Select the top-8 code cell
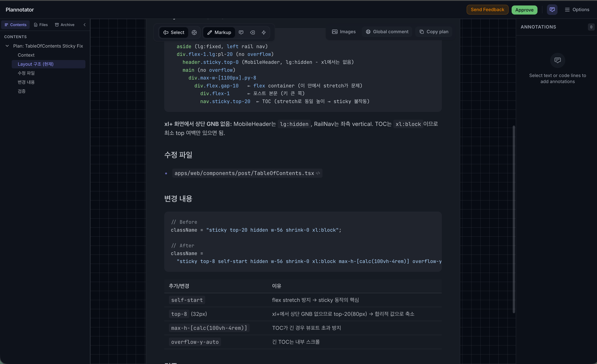Screen dimensions: 597x364 pyautogui.click(x=179, y=314)
